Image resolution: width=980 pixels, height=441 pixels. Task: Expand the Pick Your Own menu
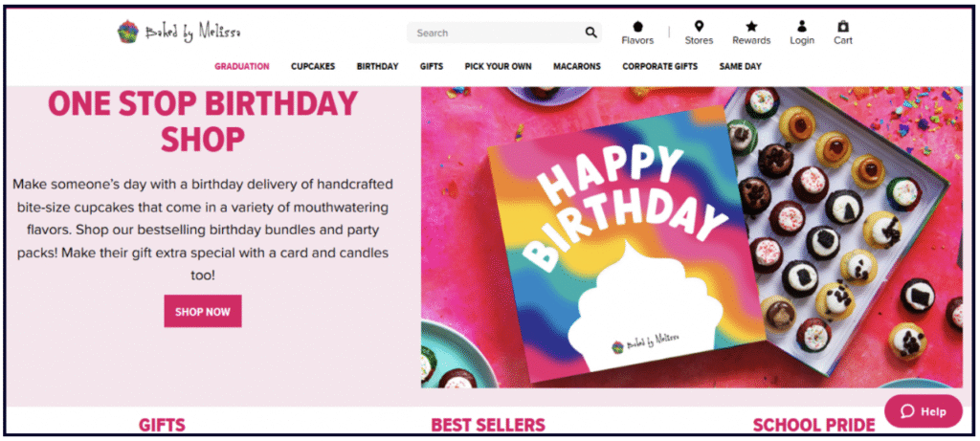[x=498, y=67]
